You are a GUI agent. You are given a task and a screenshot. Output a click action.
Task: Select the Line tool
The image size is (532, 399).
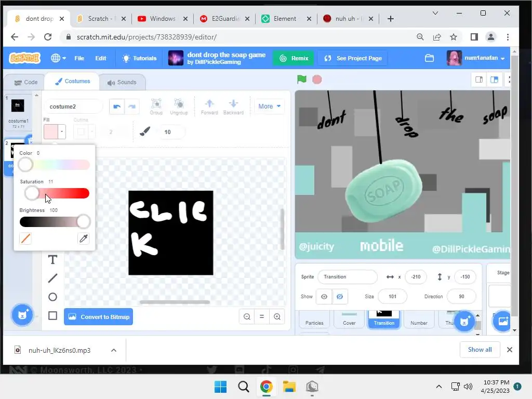[52, 278]
